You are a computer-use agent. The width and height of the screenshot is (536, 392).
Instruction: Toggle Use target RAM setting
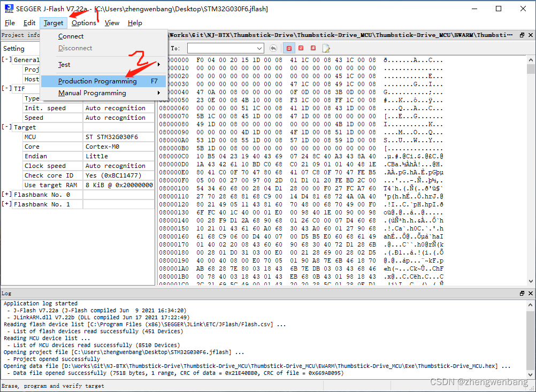pos(118,185)
